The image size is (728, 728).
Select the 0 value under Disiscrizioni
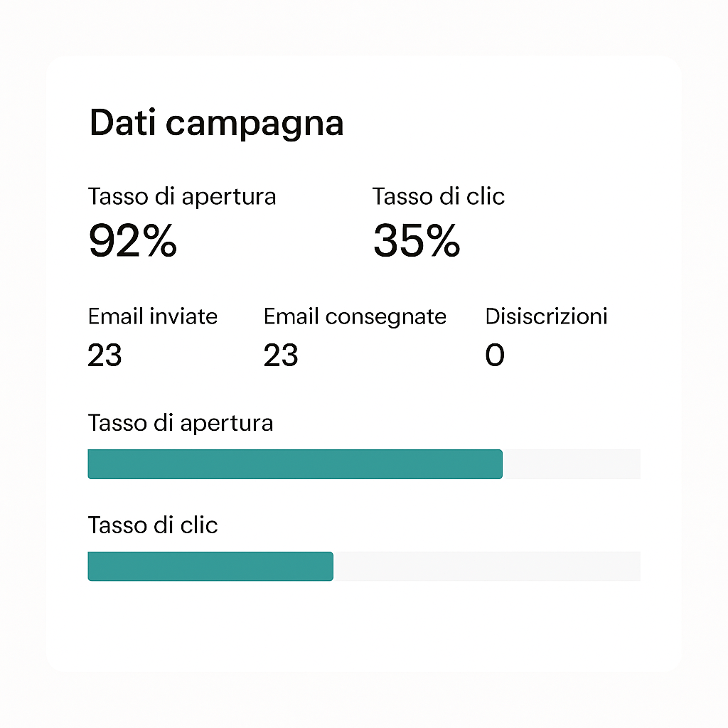coord(495,355)
